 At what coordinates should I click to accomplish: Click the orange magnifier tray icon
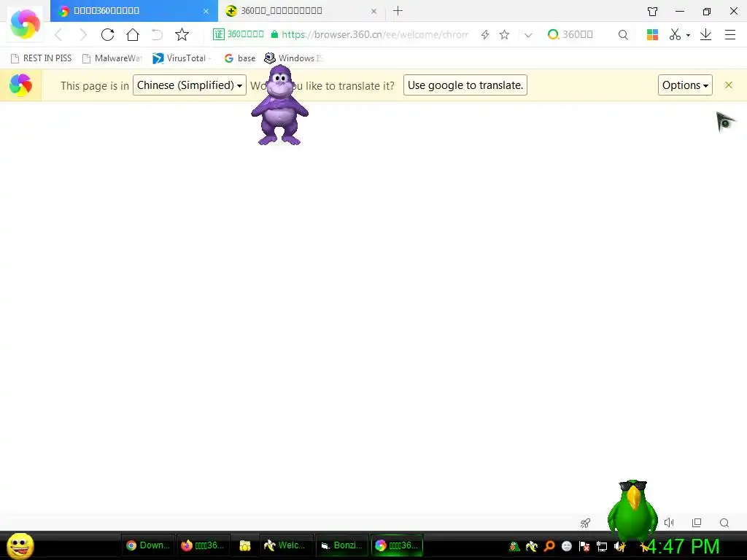549,546
